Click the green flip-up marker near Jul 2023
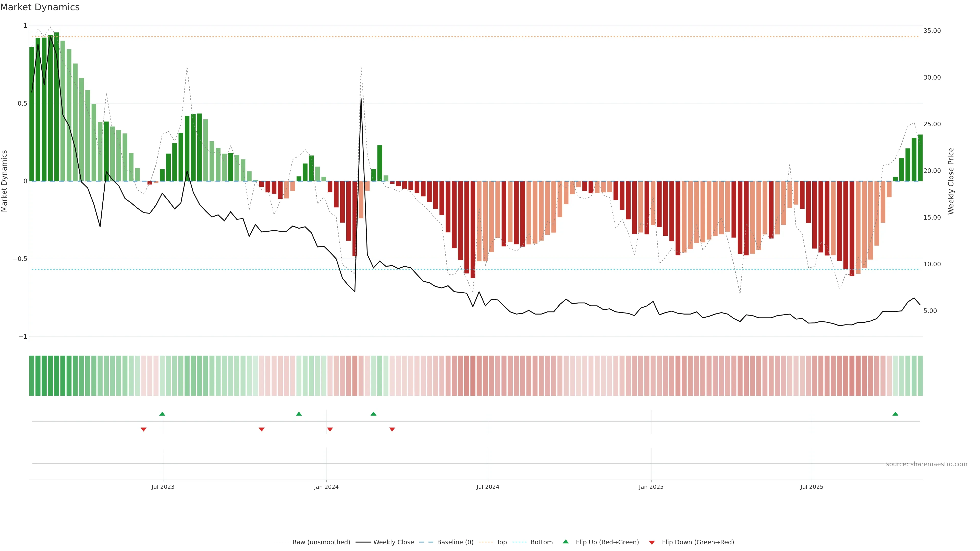This screenshot has height=551, width=980. (x=162, y=414)
